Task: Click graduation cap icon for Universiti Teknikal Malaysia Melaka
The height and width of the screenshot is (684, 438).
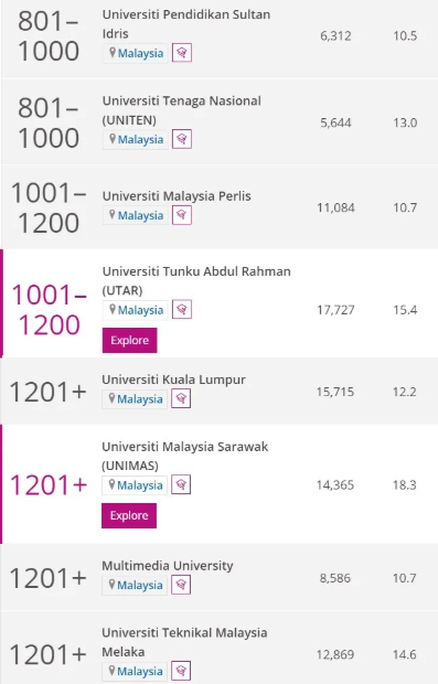Action: (x=181, y=671)
